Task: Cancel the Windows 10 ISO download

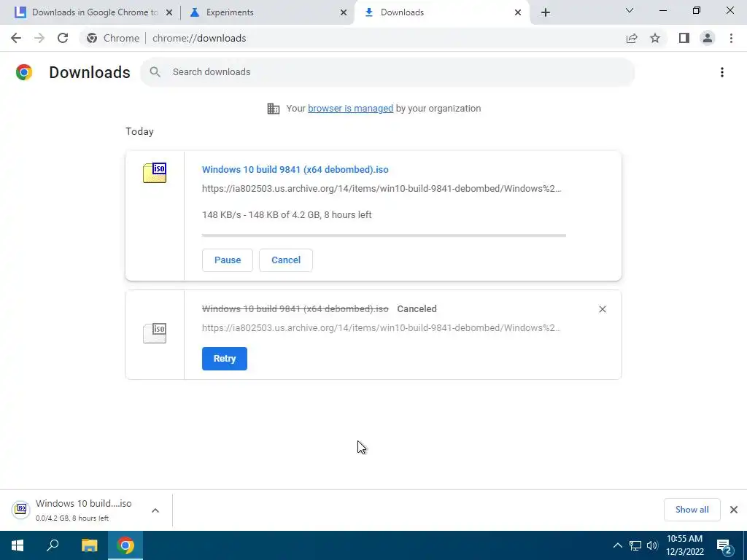Action: click(x=286, y=260)
